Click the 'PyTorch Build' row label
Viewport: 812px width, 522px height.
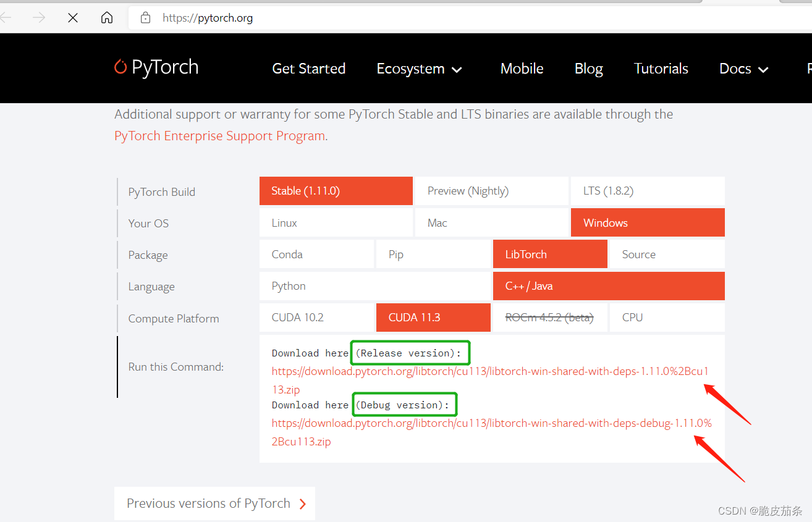(x=162, y=192)
